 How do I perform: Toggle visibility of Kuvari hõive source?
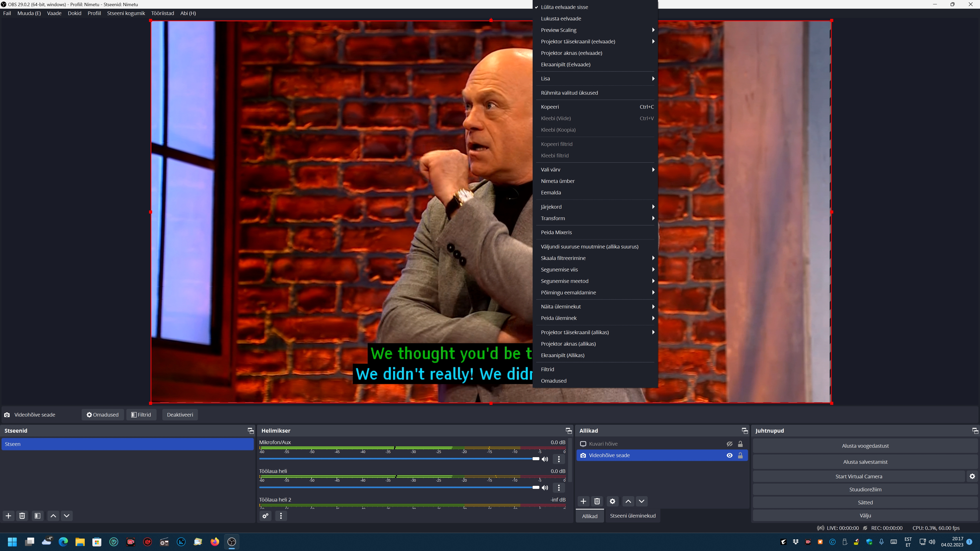(x=729, y=444)
